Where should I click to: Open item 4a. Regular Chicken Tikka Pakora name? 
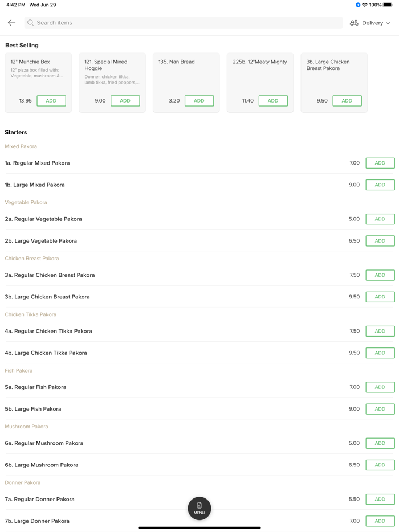point(48,331)
